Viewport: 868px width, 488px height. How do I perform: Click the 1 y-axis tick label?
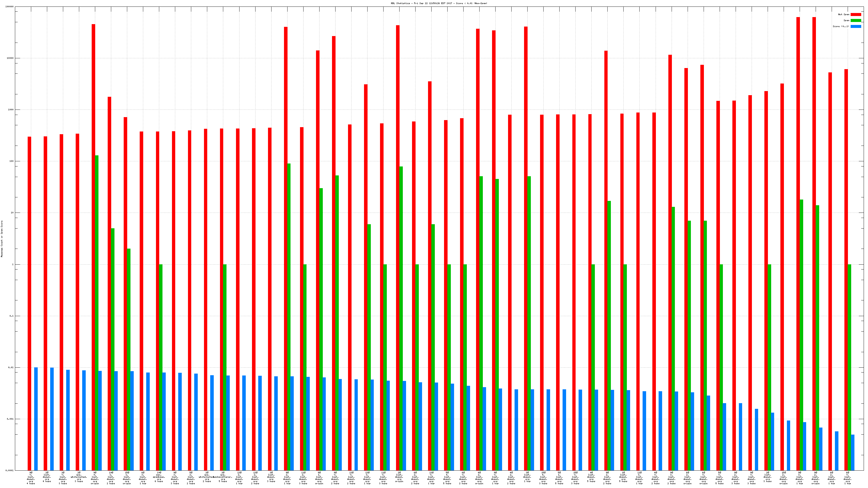point(13,264)
